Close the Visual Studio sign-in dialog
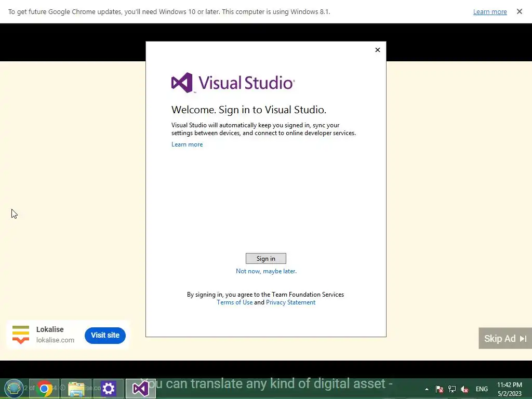Viewport: 532px width, 399px height. [378, 50]
